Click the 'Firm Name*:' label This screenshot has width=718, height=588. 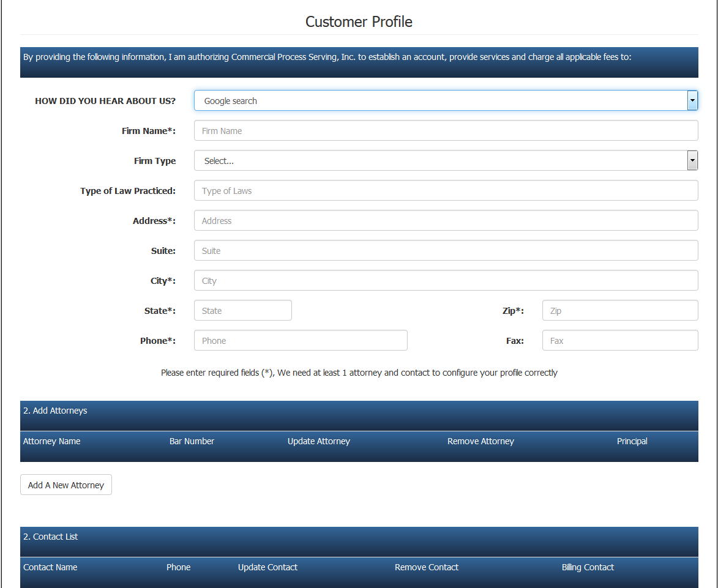[149, 131]
